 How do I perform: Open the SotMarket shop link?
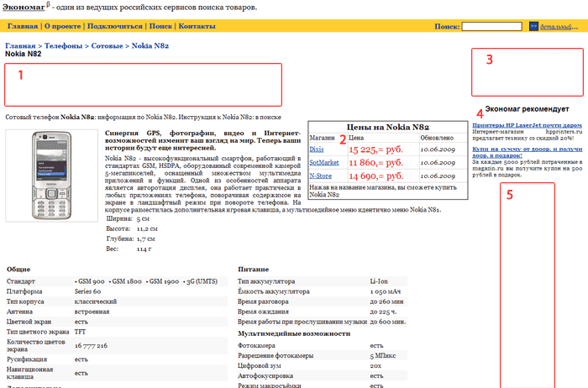click(324, 163)
